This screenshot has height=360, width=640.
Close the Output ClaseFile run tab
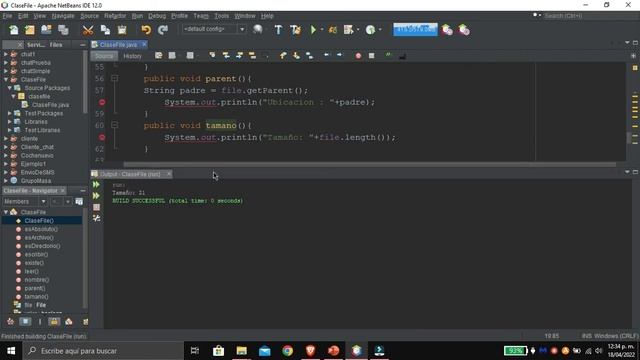click(169, 174)
